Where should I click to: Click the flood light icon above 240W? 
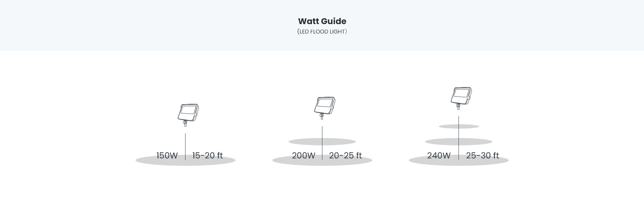(461, 97)
